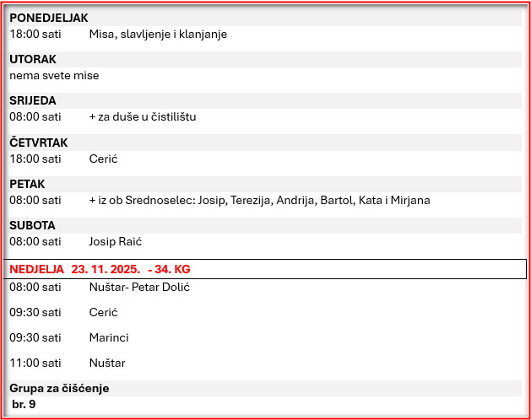Click the 11:00 sati time on Sunday
Image resolution: width=531 pixels, height=420 pixels.
point(35,363)
